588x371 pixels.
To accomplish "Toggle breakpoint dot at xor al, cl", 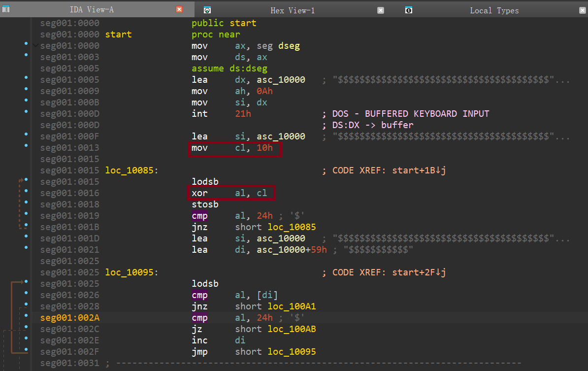I will pos(26,191).
